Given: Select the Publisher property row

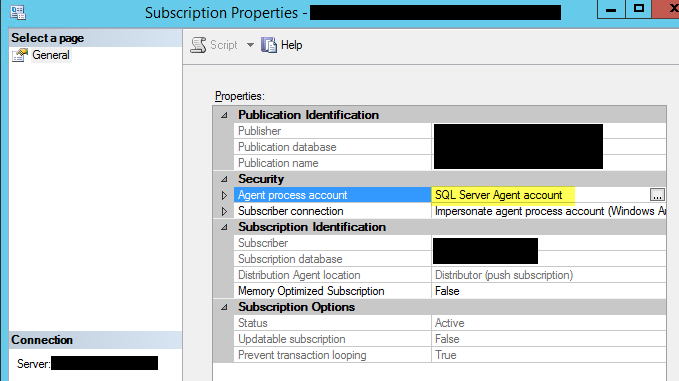Looking at the screenshot, I should [x=333, y=131].
